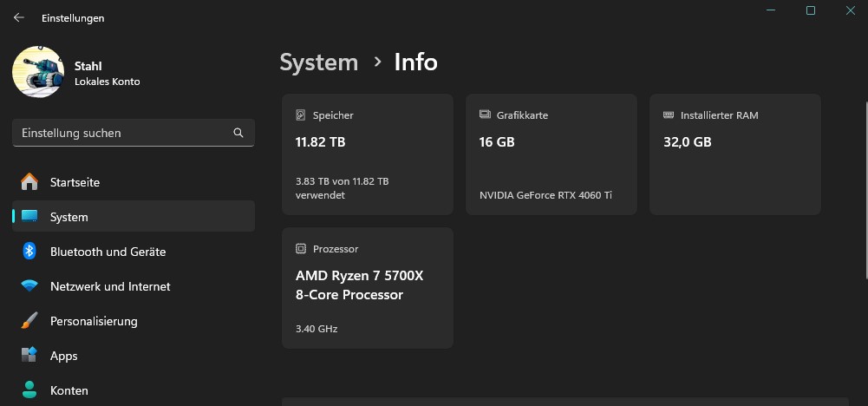Screen dimensions: 868x406
Task: Click the Bluetooth icon in the sidebar
Action: [x=29, y=252]
